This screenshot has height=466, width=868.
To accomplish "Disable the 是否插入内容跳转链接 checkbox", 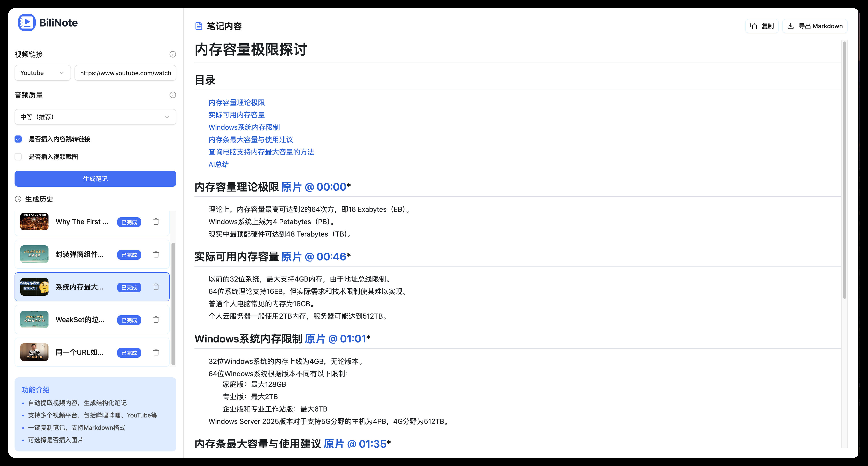I will pyautogui.click(x=18, y=139).
